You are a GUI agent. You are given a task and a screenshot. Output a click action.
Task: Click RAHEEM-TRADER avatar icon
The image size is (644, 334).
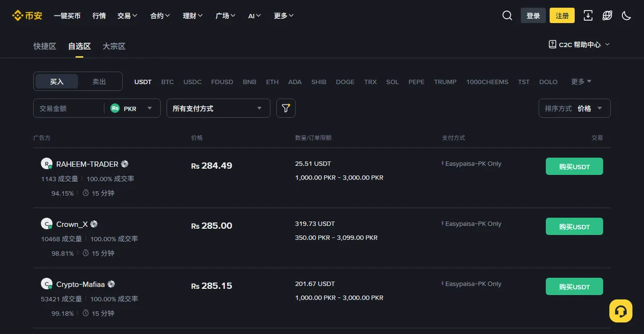click(x=47, y=164)
